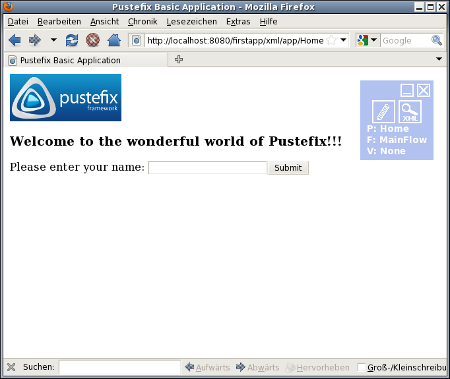Open the history dropdown beside Forward arrow
This screenshot has height=379, width=450.
coord(53,40)
